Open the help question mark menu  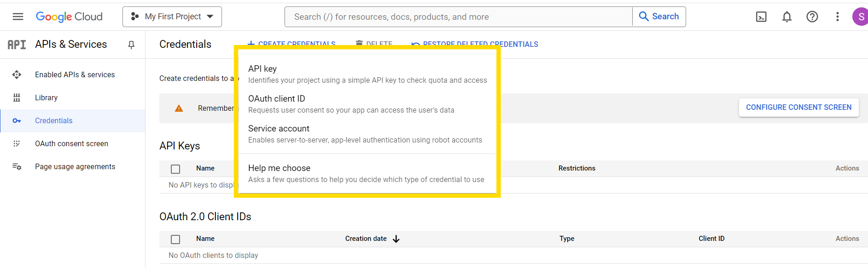[x=812, y=17]
